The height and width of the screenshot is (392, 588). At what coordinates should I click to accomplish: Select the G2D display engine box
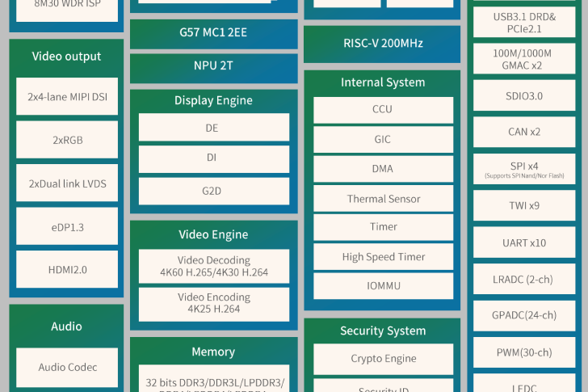click(213, 192)
